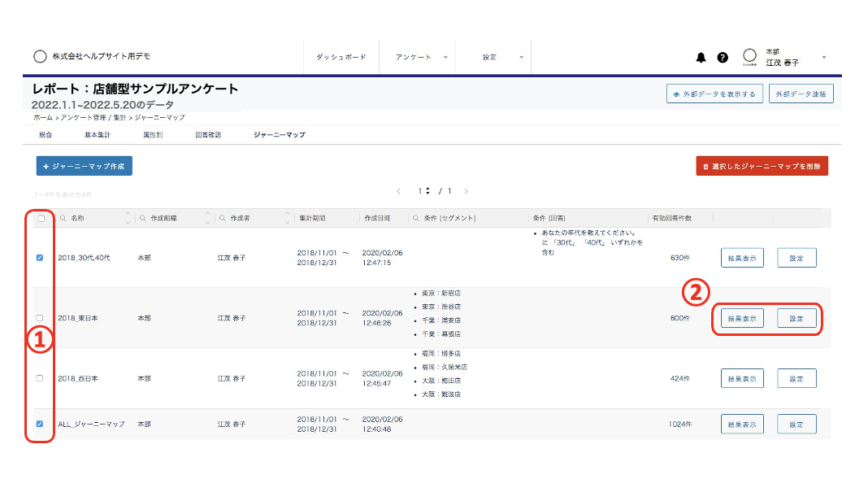
Task: Open the notification bell icon
Action: (701, 57)
